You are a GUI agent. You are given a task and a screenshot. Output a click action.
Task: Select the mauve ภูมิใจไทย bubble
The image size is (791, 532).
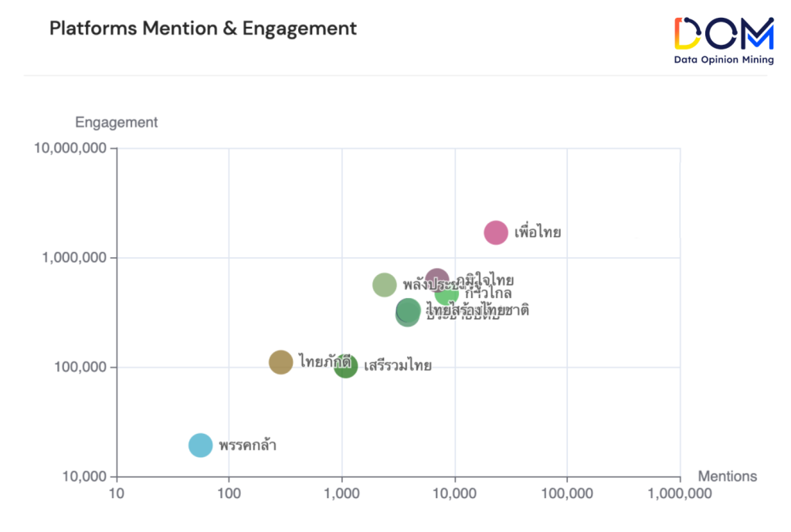coord(437,280)
